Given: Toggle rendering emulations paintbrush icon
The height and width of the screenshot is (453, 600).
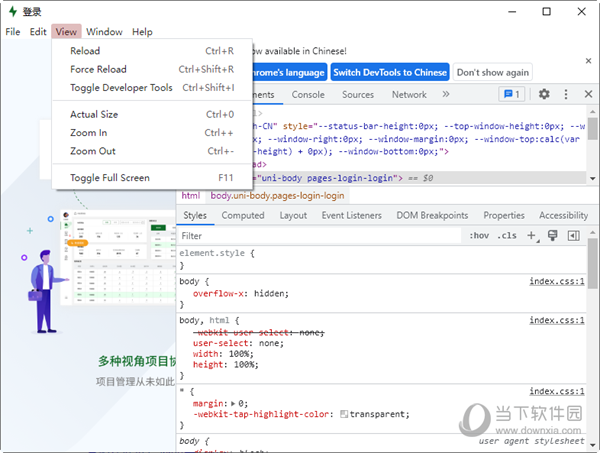Looking at the screenshot, I should (552, 236).
